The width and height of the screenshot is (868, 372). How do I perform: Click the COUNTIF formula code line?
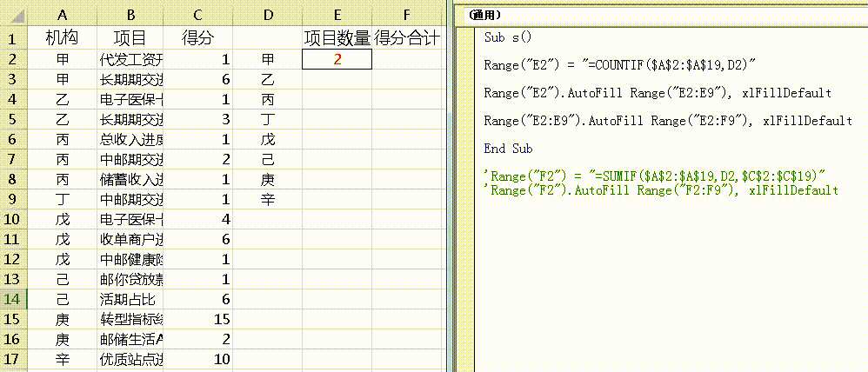[620, 65]
